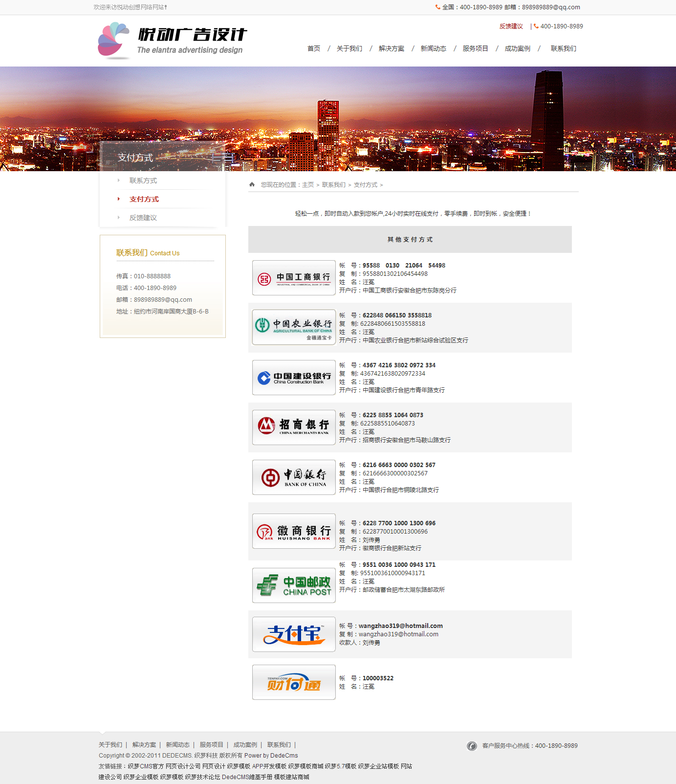Select 反馈建议 in the left sidebar
The image size is (676, 784).
point(143,218)
